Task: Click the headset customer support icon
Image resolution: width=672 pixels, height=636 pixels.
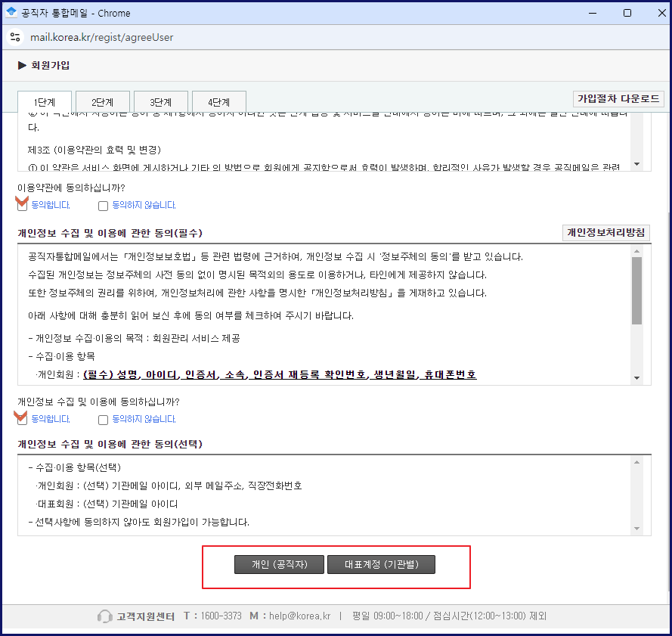Action: point(105,616)
